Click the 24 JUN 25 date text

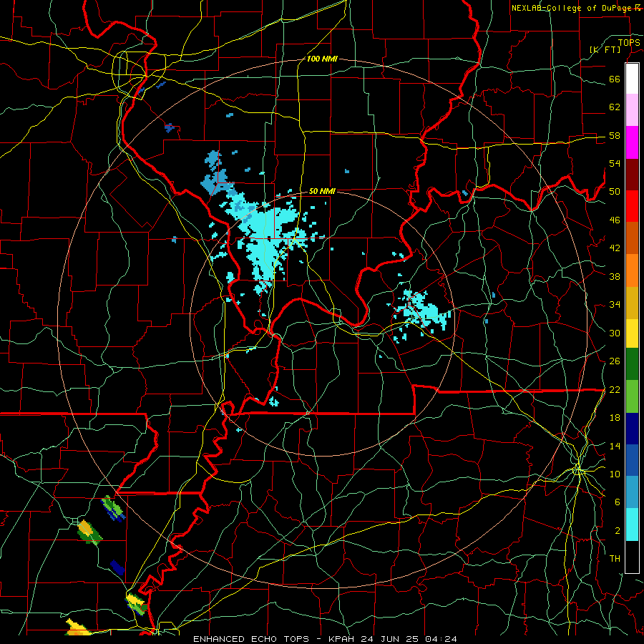click(x=390, y=639)
